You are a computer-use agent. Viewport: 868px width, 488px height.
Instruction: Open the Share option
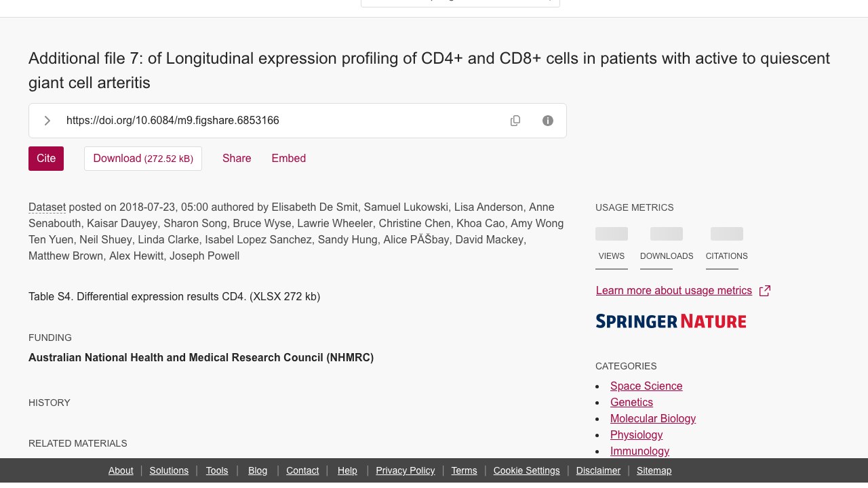coord(237,159)
